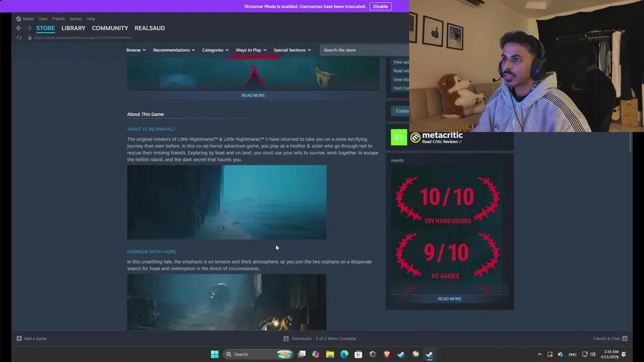Click the page scrollbar on the right edge
The width and height of the screenshot is (644, 362).
(630, 143)
